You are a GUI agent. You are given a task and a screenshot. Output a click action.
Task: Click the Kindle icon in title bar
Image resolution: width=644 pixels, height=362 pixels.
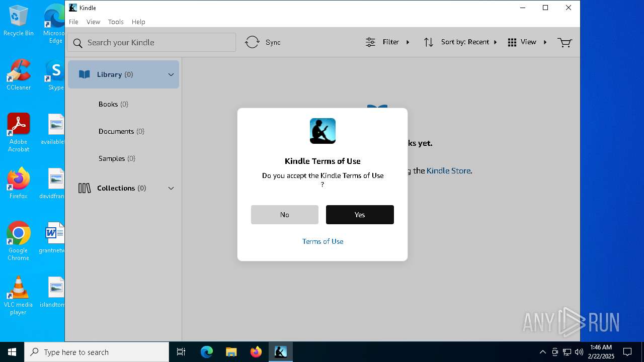[73, 8]
